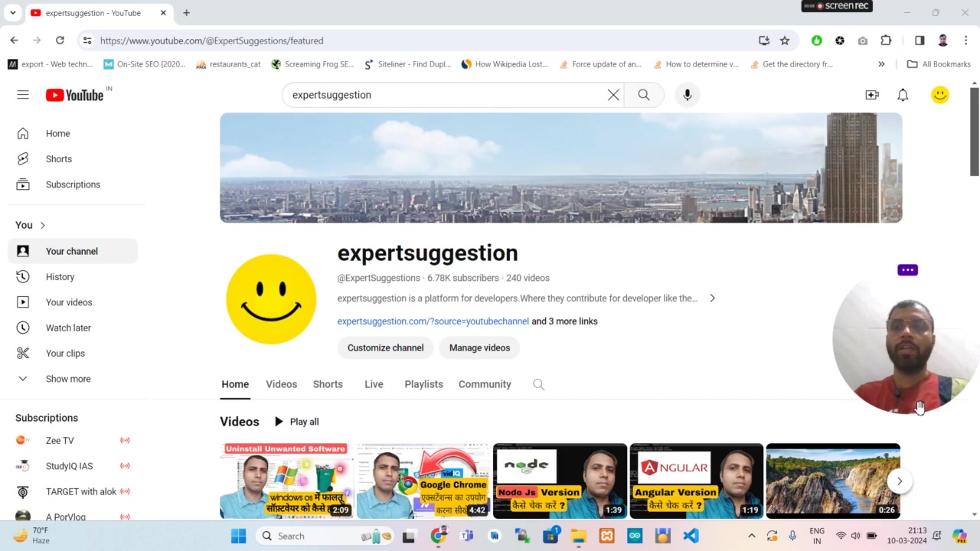Click the page vertical scrollbar thumb
The image size is (980, 551).
tap(974, 131)
